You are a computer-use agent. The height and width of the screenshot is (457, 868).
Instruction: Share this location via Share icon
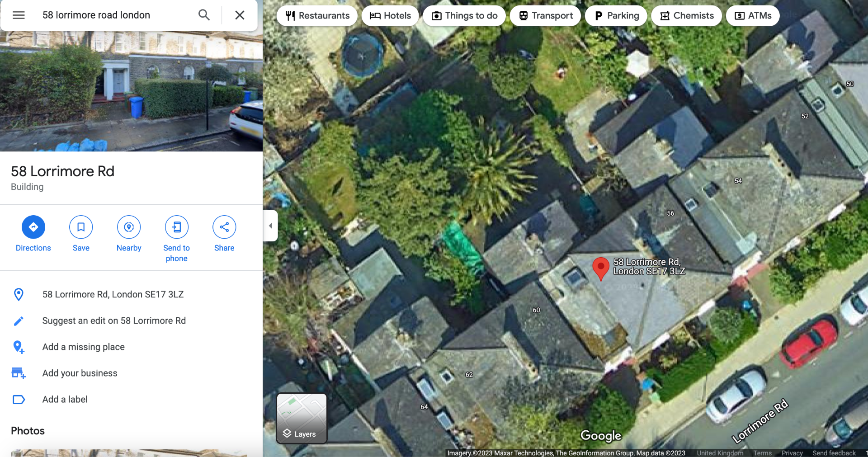click(224, 227)
